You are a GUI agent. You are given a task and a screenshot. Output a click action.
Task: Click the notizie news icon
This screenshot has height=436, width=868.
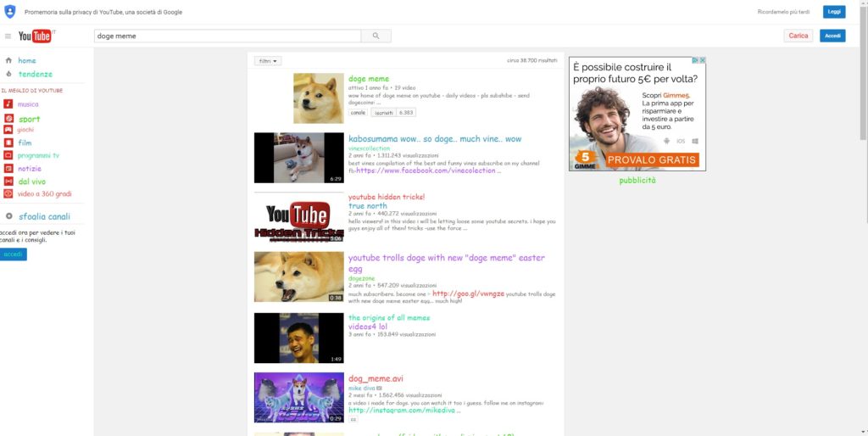point(8,169)
